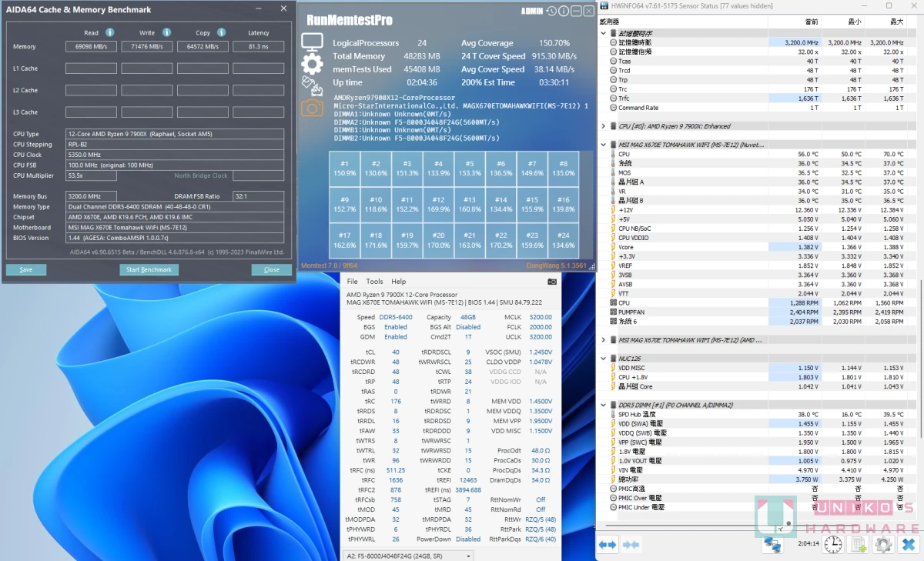Click memtest tile #24 showing 134.6%
The height and width of the screenshot is (561, 924).
(563, 240)
